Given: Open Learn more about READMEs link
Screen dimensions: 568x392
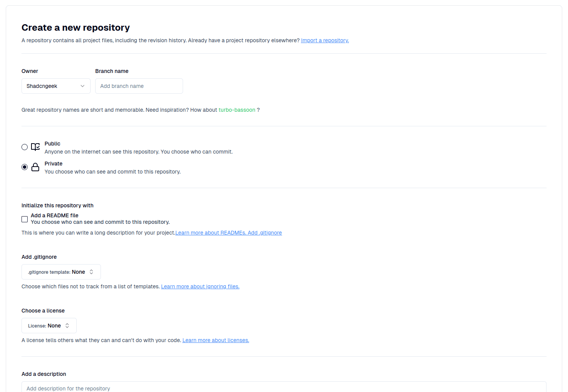Looking at the screenshot, I should 211,233.
